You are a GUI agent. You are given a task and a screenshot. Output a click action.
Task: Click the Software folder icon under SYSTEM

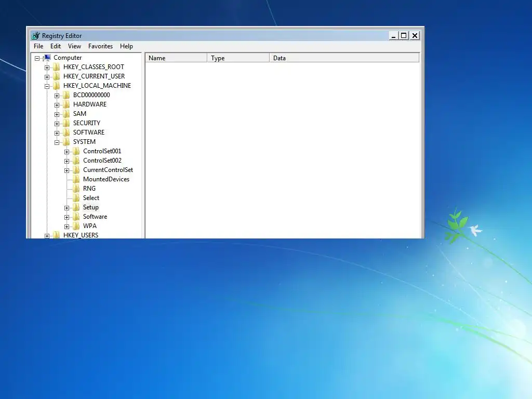coord(77,217)
